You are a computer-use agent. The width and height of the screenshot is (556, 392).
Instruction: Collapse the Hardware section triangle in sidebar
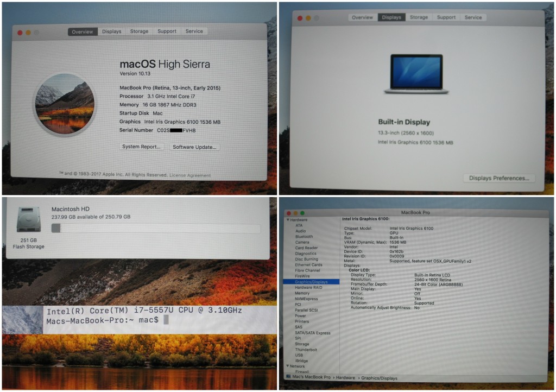click(288, 220)
